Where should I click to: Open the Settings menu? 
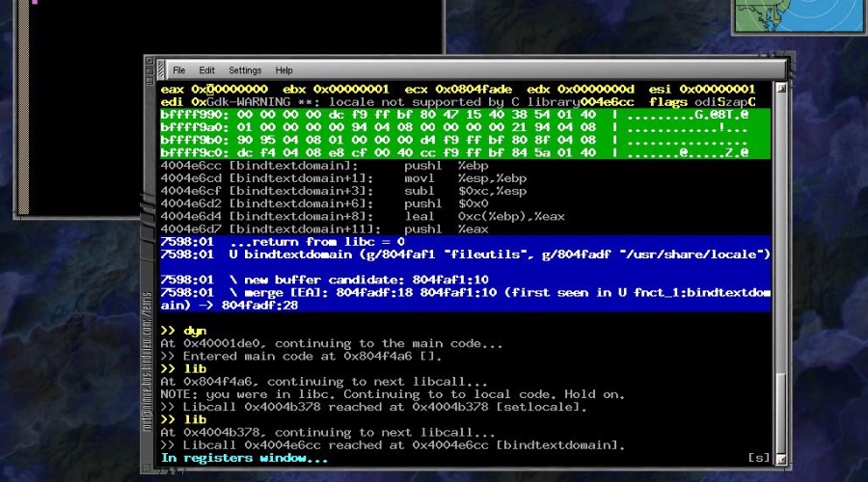point(245,70)
